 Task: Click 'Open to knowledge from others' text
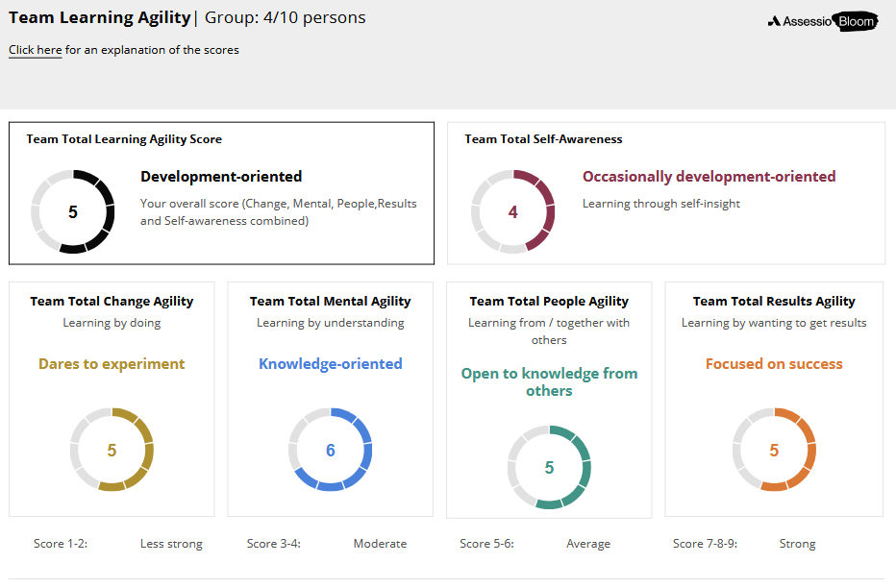click(x=549, y=382)
